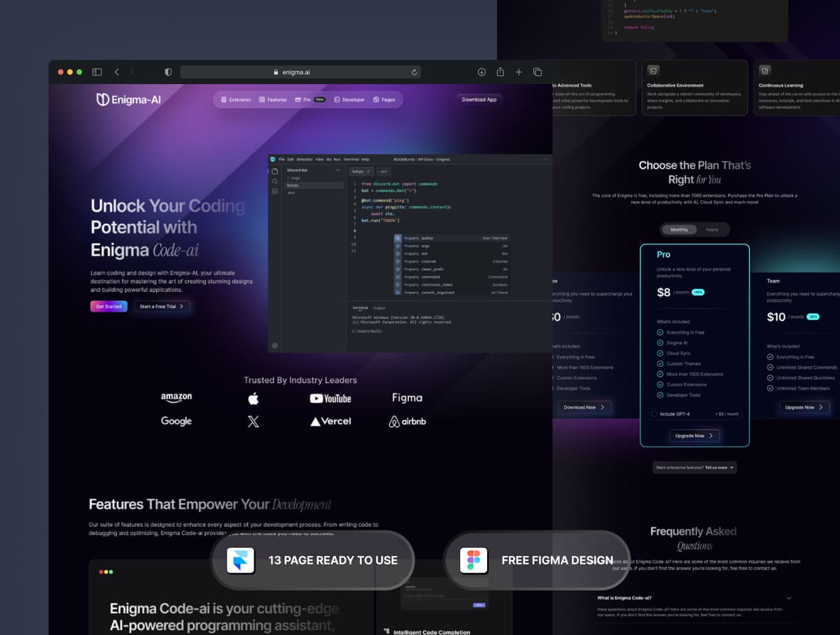Click the Download App button
The height and width of the screenshot is (635, 840).
[479, 99]
